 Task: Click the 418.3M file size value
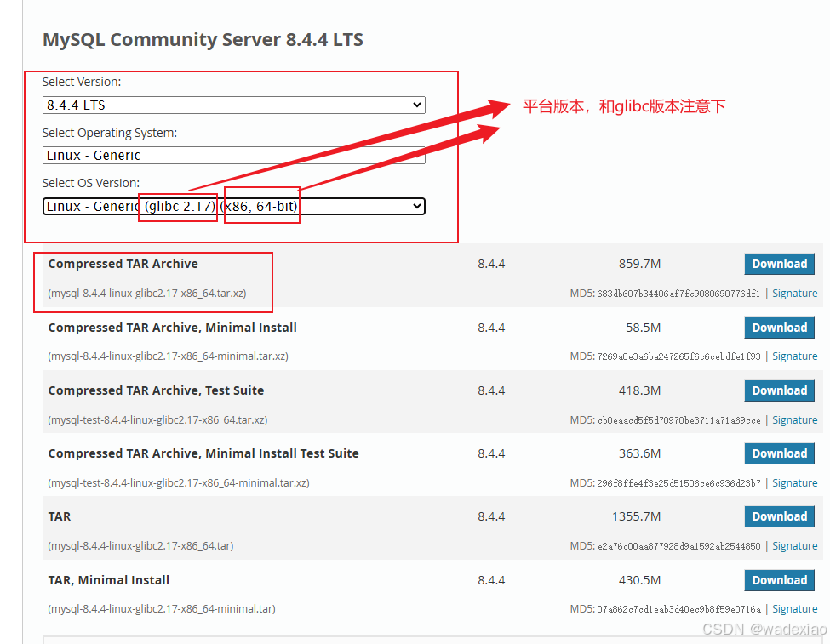tap(639, 390)
